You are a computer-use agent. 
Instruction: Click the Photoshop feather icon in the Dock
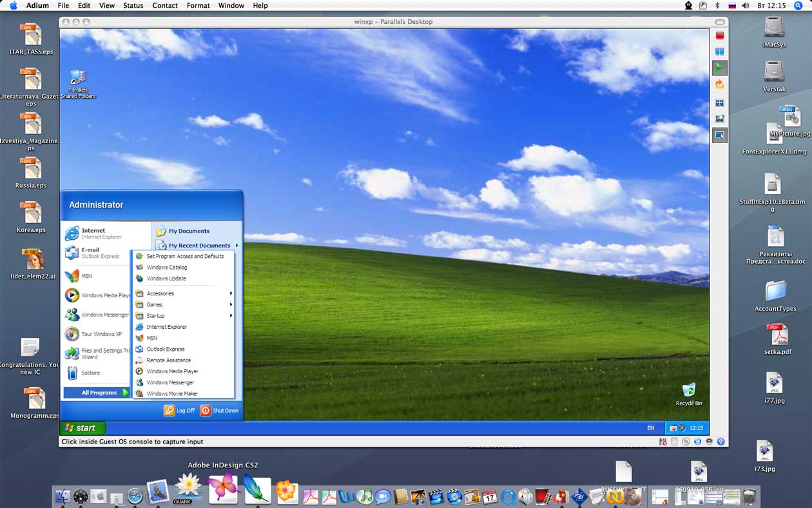pos(256,490)
